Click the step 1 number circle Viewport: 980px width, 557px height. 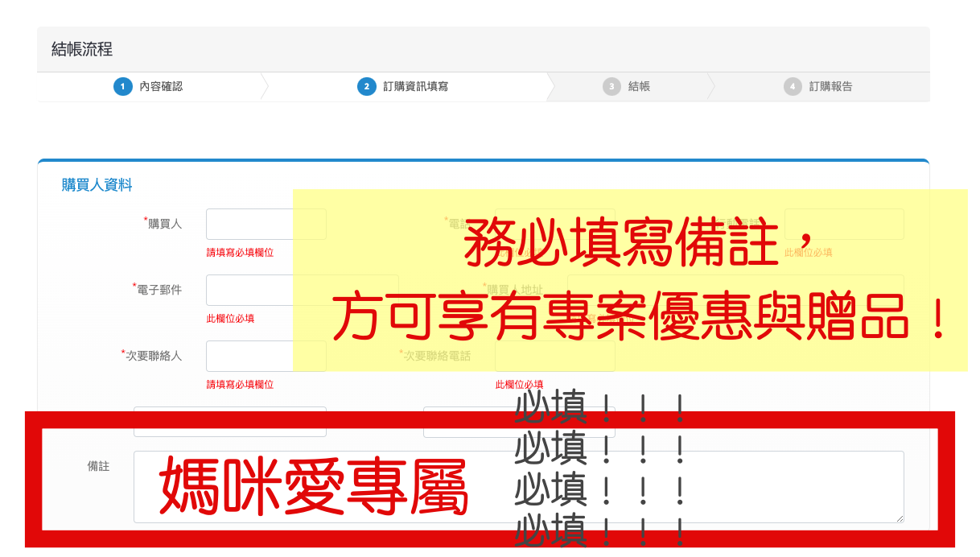(x=122, y=87)
